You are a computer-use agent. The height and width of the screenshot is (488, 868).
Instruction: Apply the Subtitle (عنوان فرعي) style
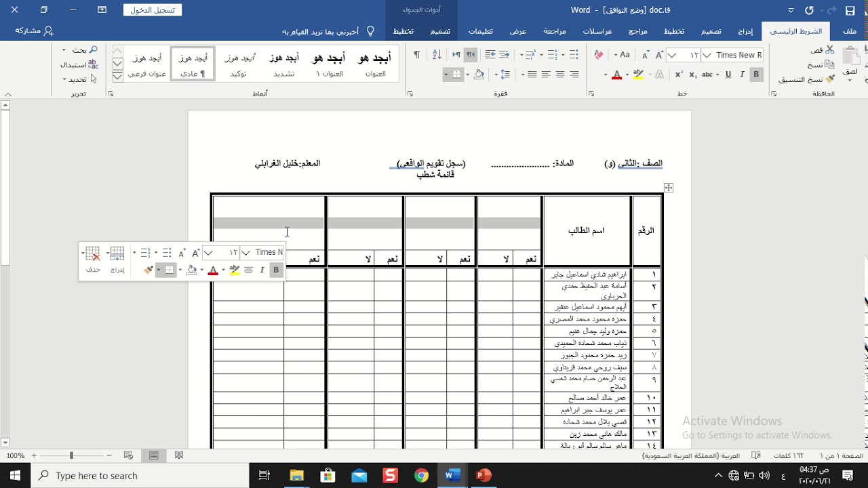click(147, 64)
